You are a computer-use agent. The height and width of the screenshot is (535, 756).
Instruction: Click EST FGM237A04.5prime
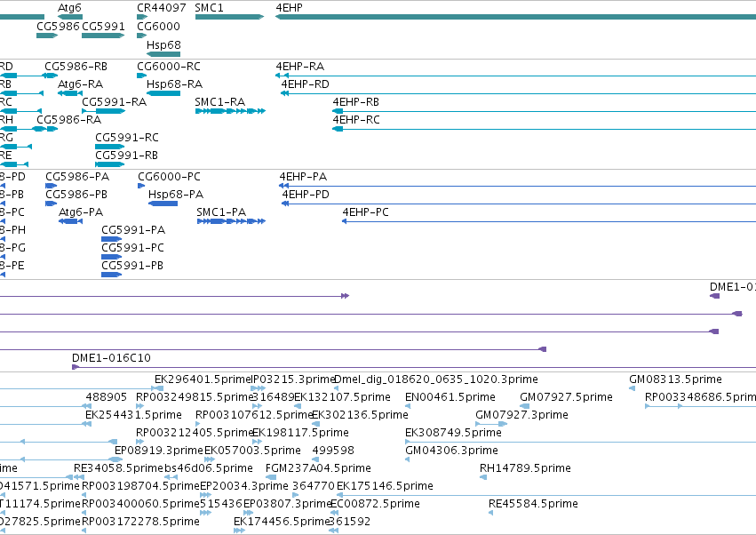pos(318,468)
